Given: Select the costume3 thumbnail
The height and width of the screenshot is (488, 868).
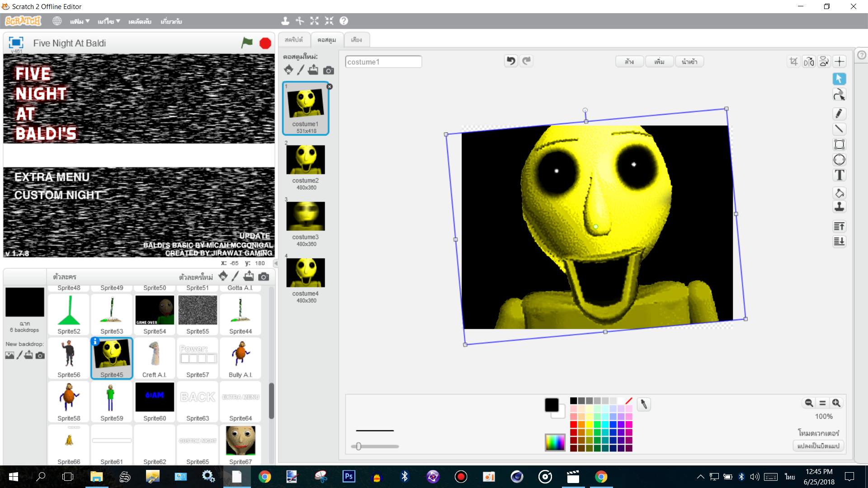Looking at the screenshot, I should tap(306, 216).
